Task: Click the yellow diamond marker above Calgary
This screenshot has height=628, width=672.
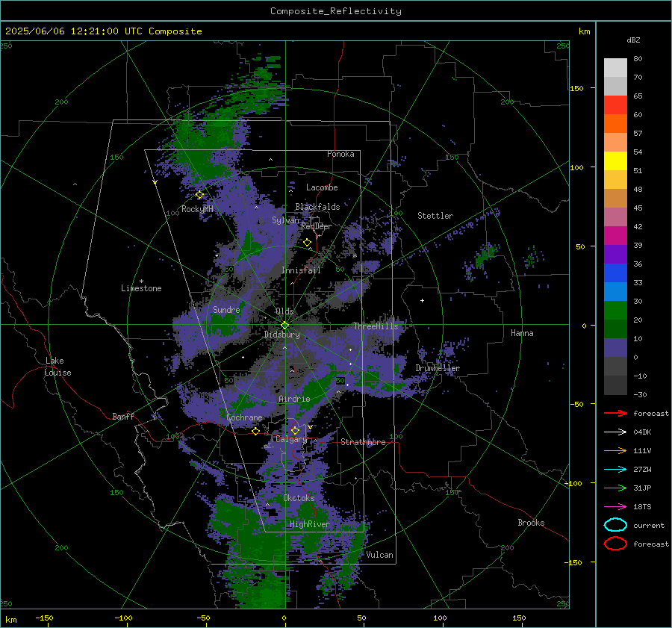Action: coord(295,430)
